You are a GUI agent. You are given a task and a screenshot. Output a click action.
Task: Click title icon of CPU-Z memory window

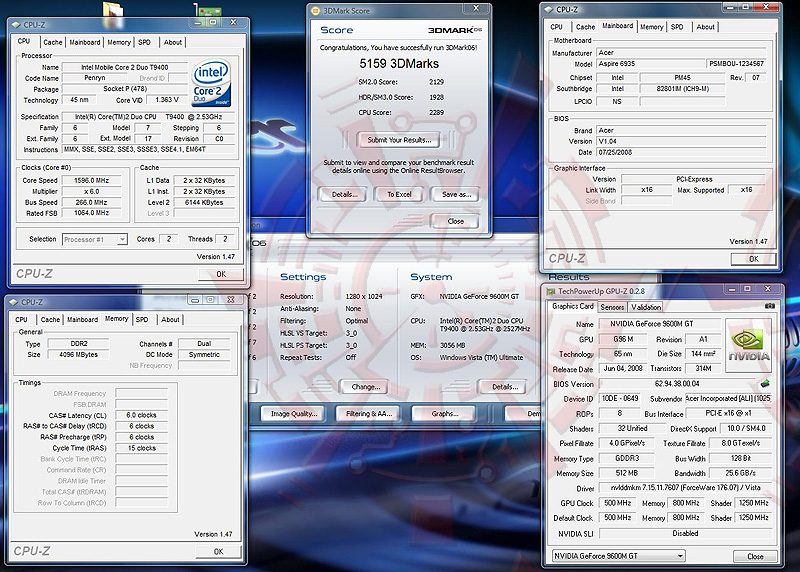pos(14,302)
